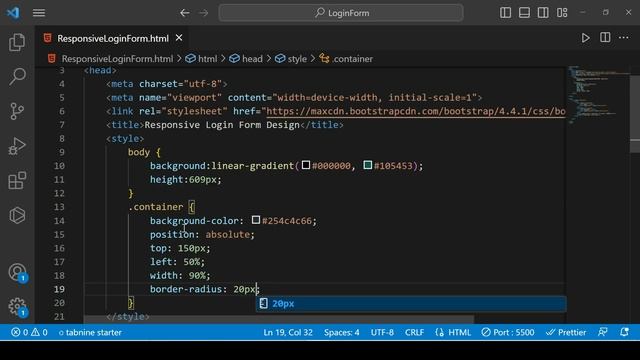Screen dimensions: 640x360
Task: Open notifications bell in status bar
Action: [624, 332]
